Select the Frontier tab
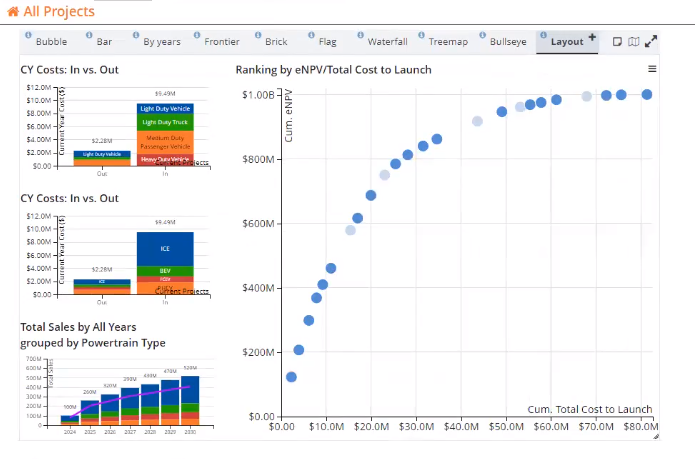 222,42
